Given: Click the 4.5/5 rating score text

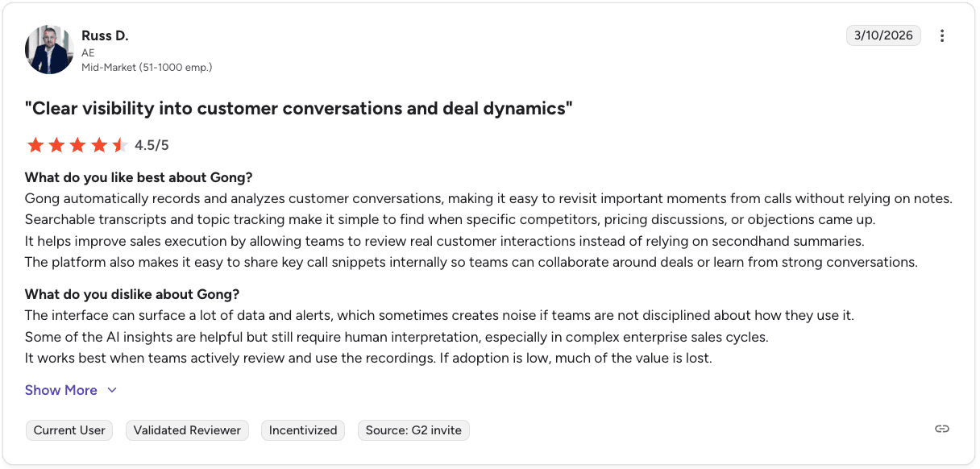Looking at the screenshot, I should (x=152, y=145).
